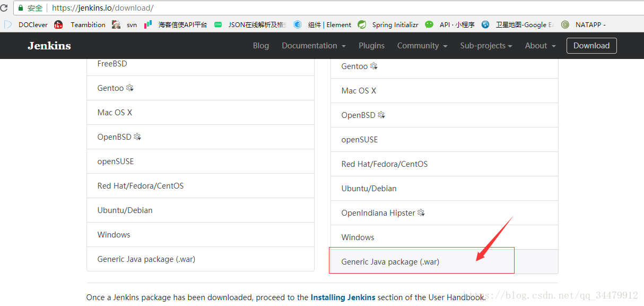Open the Teambition bookmark
Viewport: 644px width, 306px height.
[x=80, y=24]
